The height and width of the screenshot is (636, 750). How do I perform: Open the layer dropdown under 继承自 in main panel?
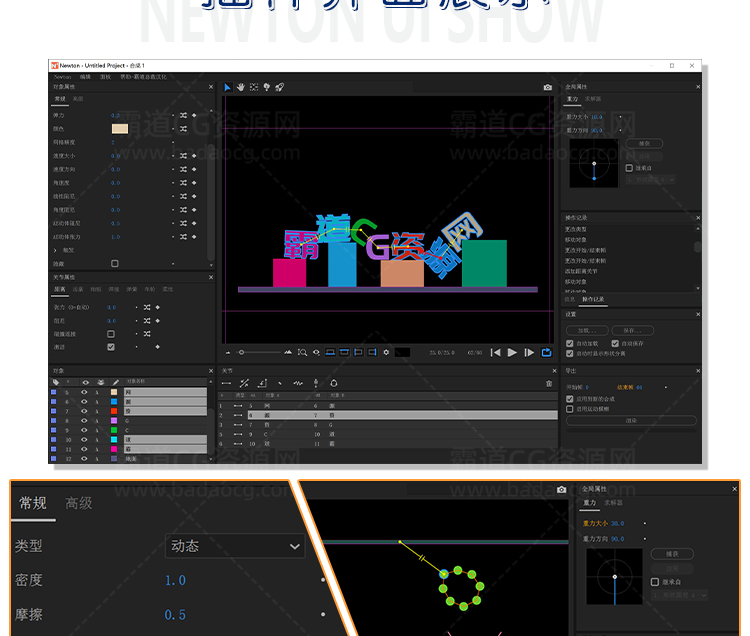(651, 180)
